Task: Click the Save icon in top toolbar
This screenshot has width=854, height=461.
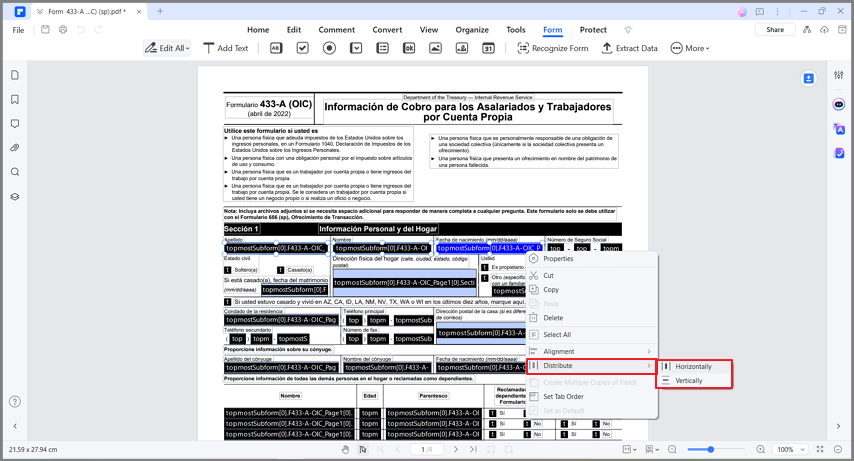Action: pos(45,29)
